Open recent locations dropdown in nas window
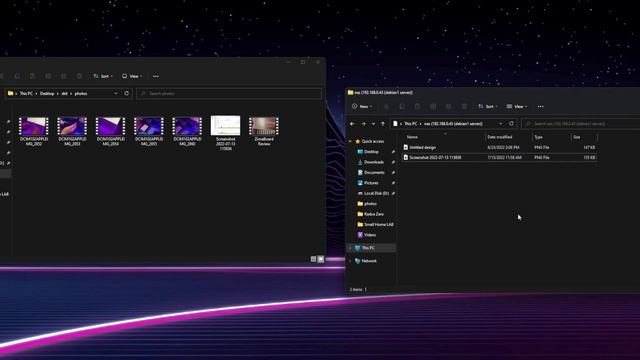640x360 pixels. click(x=373, y=124)
